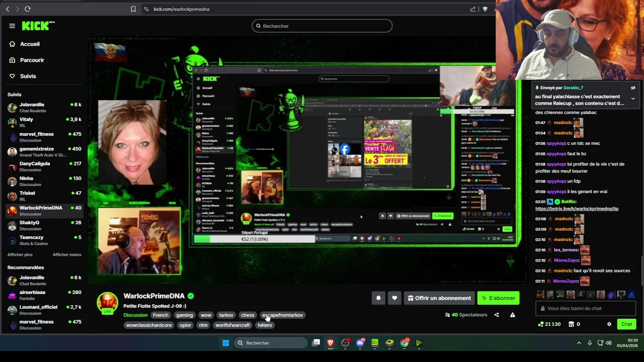Click the heart follow icon

tap(394, 298)
